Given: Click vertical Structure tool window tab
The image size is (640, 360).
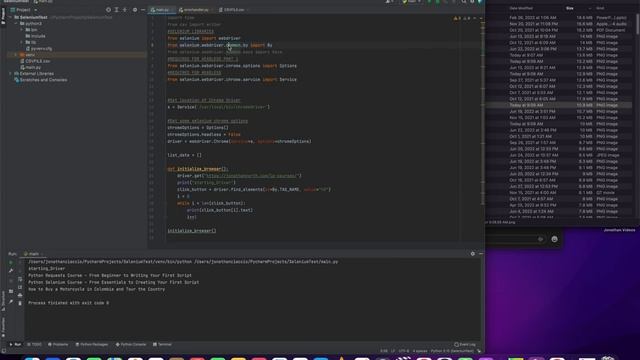Looking at the screenshot, I should pos(3,300).
